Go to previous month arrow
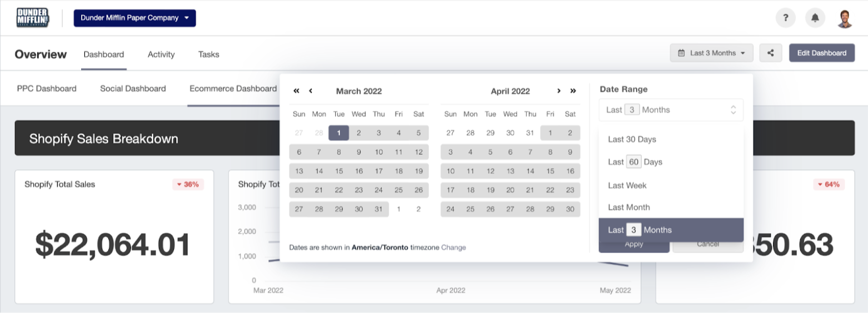 coord(311,91)
